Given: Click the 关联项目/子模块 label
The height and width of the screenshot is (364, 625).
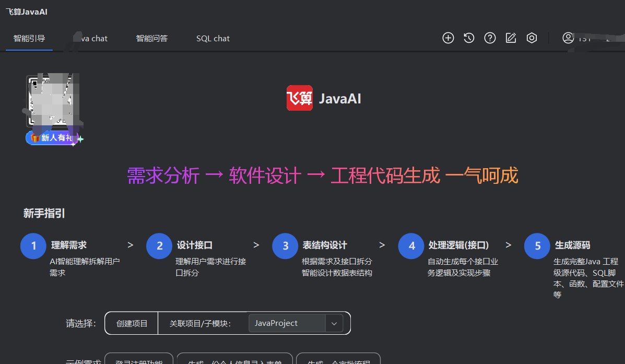Looking at the screenshot, I should pos(200,323).
